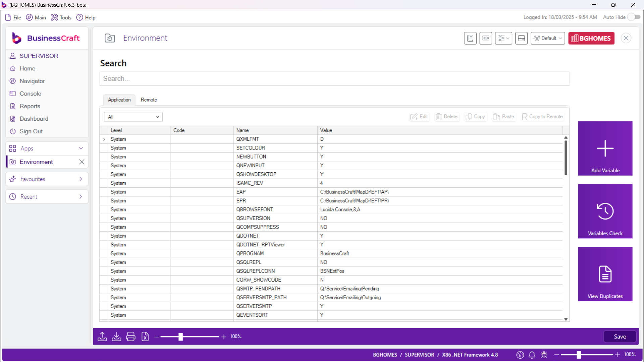
Task: Expand the QXMLFMT row arrow
Action: 104,139
